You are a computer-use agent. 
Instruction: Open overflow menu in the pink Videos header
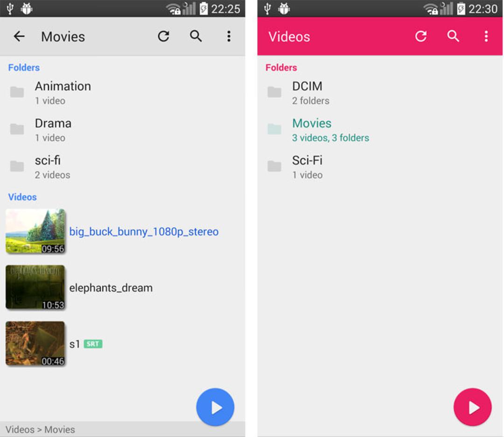[x=486, y=36]
